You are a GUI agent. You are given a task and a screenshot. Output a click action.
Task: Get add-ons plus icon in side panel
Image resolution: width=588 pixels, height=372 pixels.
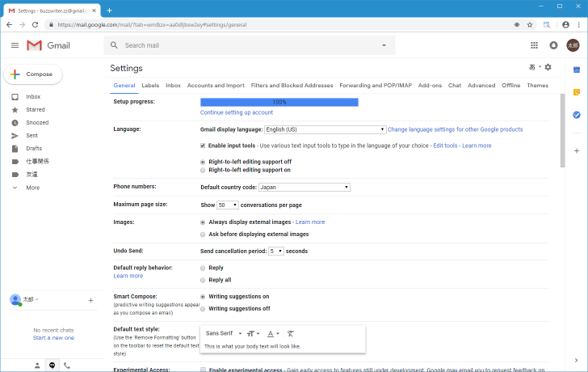(577, 151)
